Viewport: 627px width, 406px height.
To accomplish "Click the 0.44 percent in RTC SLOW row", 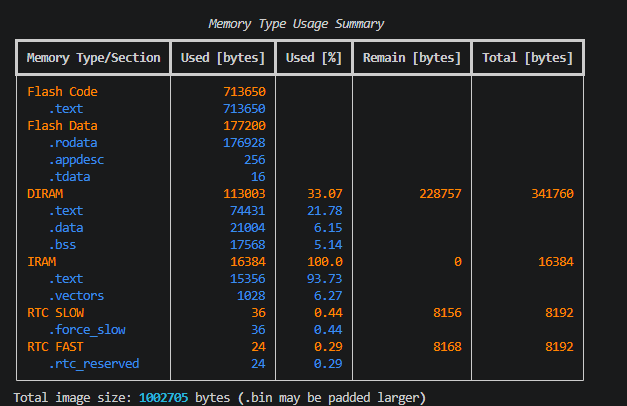I will [x=328, y=313].
